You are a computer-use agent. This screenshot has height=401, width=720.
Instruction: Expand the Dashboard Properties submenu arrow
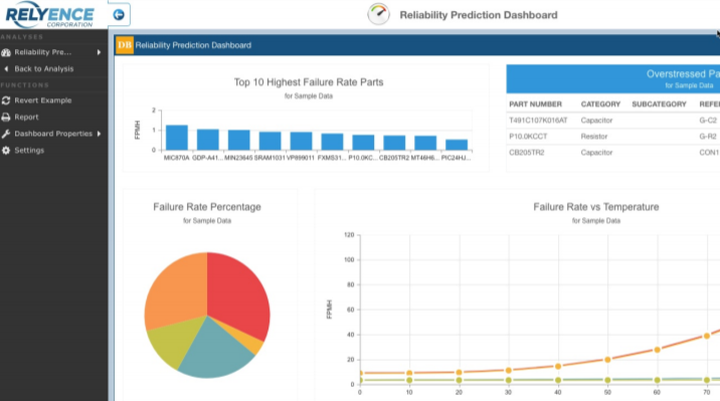click(99, 134)
